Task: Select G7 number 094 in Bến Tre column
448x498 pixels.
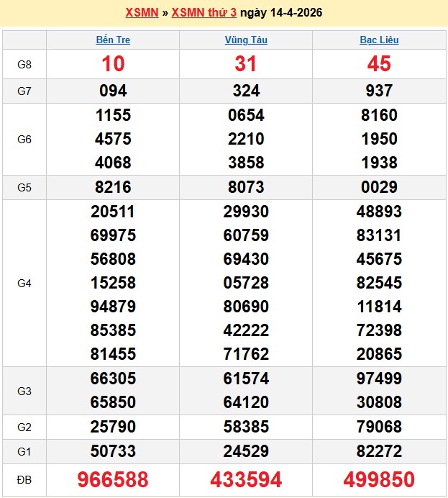Action: pos(113,91)
